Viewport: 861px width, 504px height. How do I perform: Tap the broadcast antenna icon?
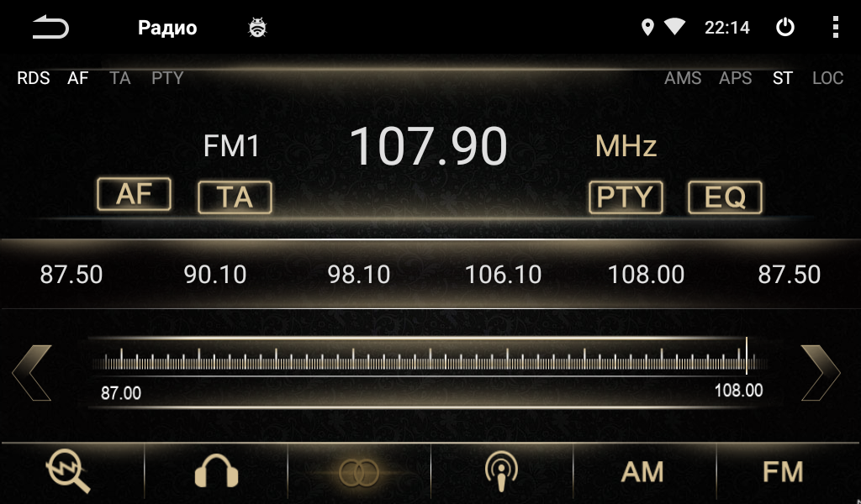coord(501,472)
